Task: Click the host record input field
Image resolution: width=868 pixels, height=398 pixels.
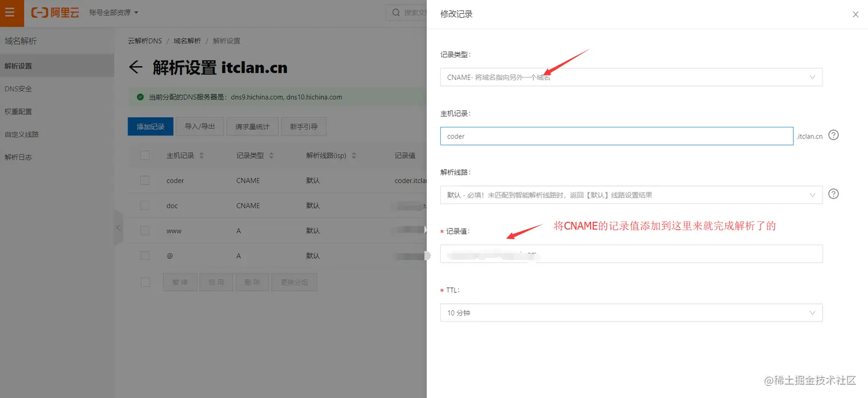Action: pos(617,136)
